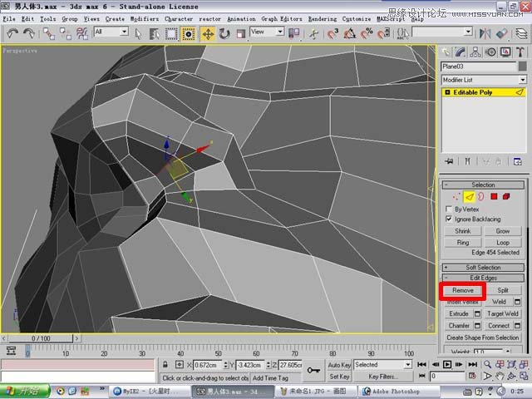
Task: Switch to the Create command panel tab
Action: coord(446,52)
